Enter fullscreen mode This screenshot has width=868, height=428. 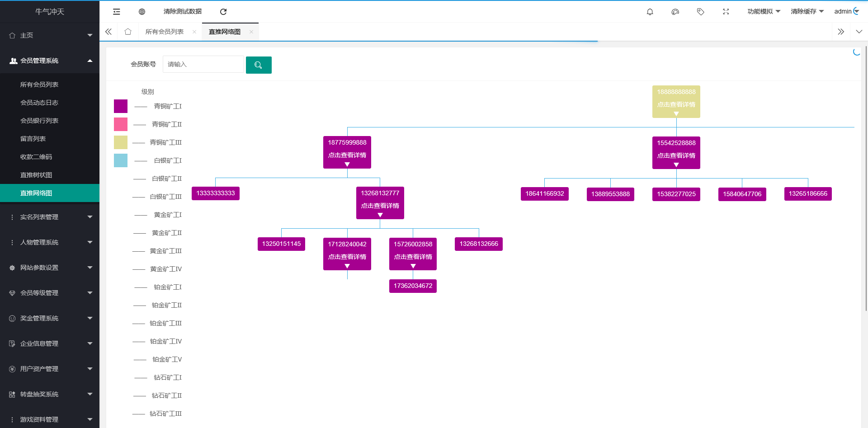[x=726, y=12]
